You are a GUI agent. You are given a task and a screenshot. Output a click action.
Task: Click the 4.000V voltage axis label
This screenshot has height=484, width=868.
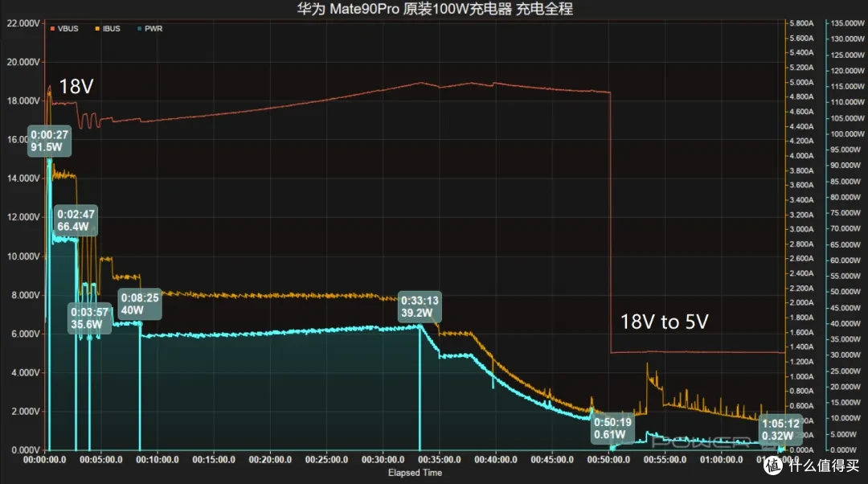coord(26,373)
